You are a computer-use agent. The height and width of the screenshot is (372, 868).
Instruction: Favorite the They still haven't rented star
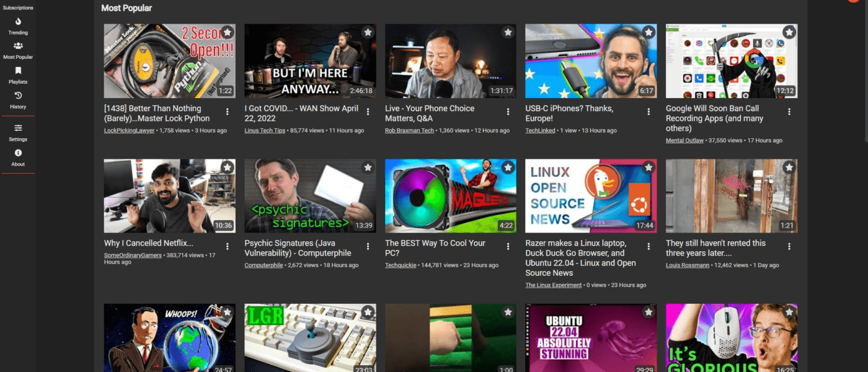point(789,167)
